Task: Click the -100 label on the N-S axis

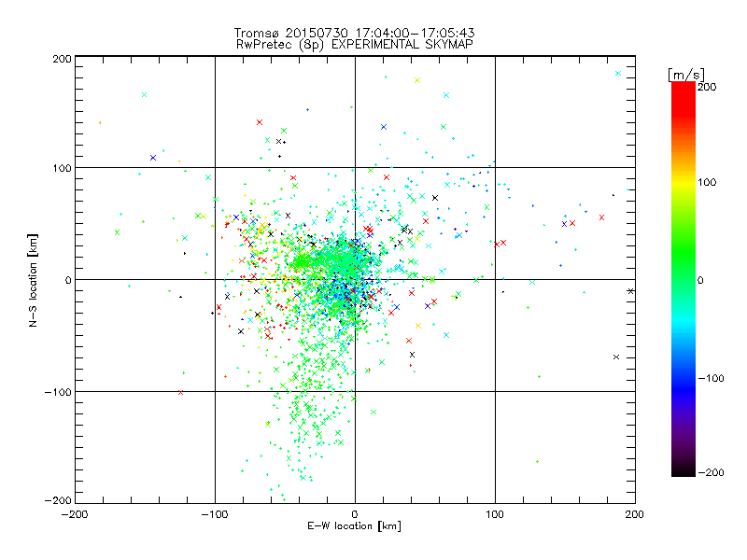Action: click(x=58, y=392)
